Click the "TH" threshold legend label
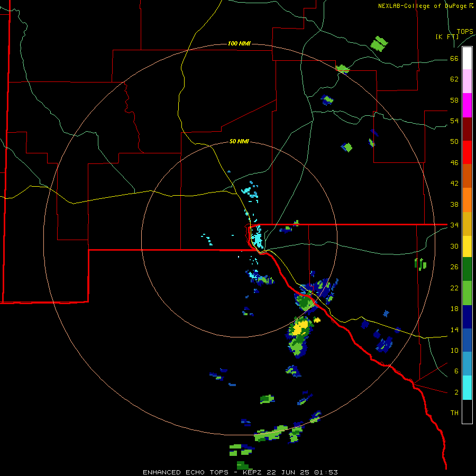This screenshot has height=476, width=476. (454, 413)
